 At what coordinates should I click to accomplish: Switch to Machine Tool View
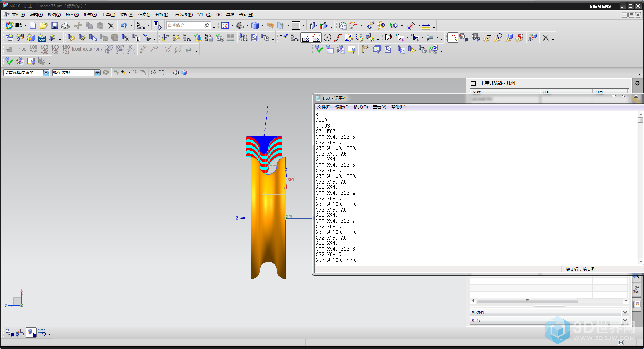tap(20, 333)
